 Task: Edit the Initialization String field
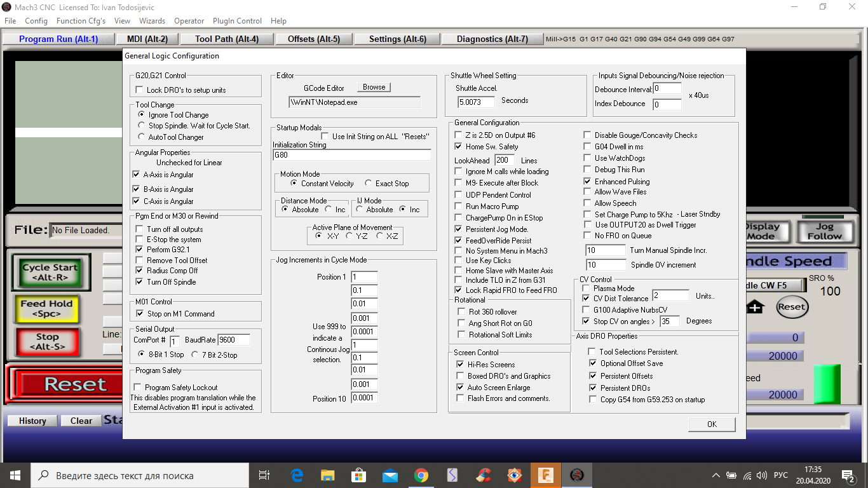click(x=352, y=154)
